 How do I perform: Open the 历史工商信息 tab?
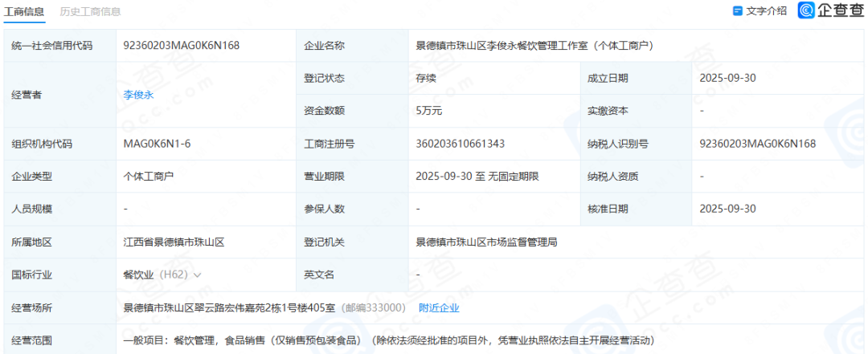(91, 11)
